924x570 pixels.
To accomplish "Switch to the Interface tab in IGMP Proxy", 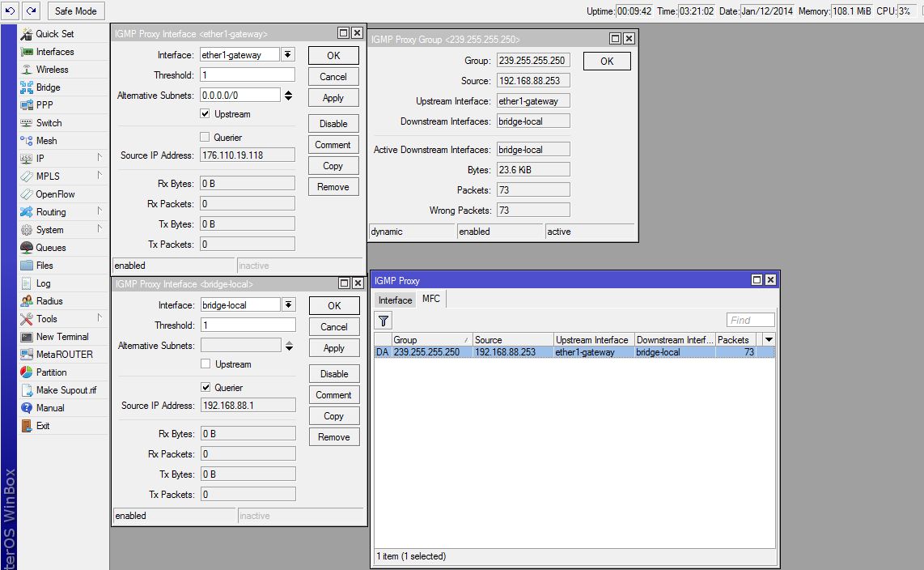I will coord(395,300).
